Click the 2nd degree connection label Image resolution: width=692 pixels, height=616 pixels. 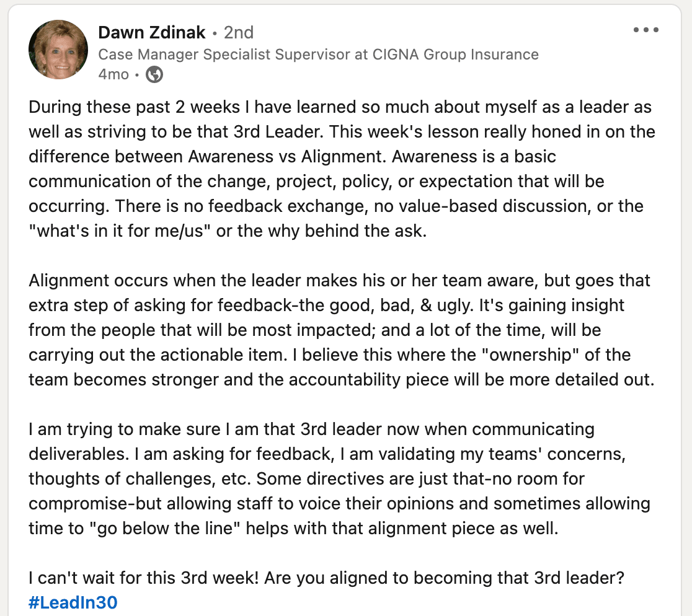238,32
